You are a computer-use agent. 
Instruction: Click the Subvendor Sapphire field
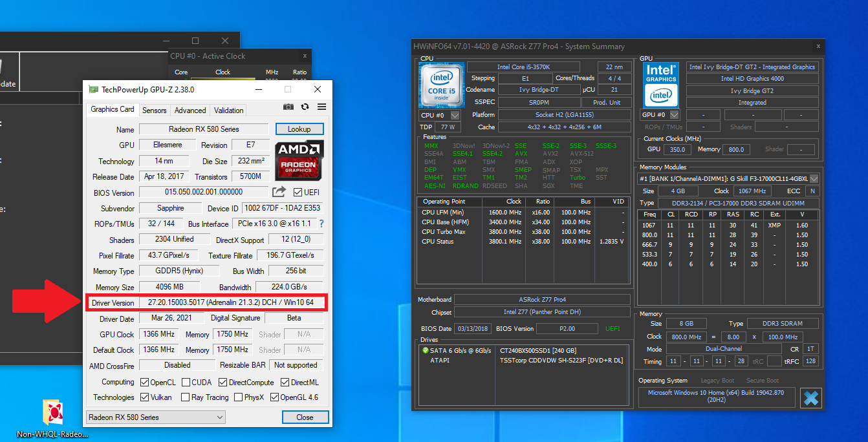[x=171, y=208]
